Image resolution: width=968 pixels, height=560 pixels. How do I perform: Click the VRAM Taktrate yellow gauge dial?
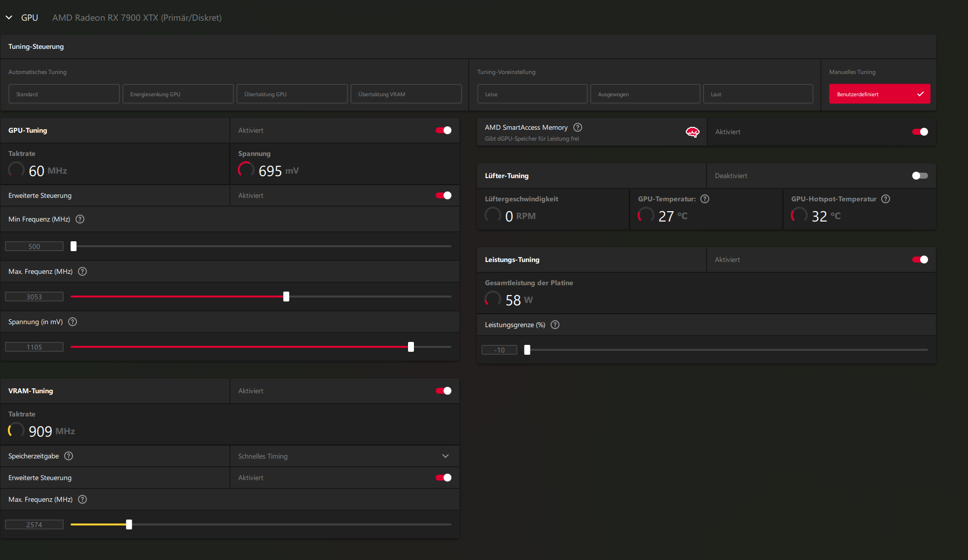[16, 430]
